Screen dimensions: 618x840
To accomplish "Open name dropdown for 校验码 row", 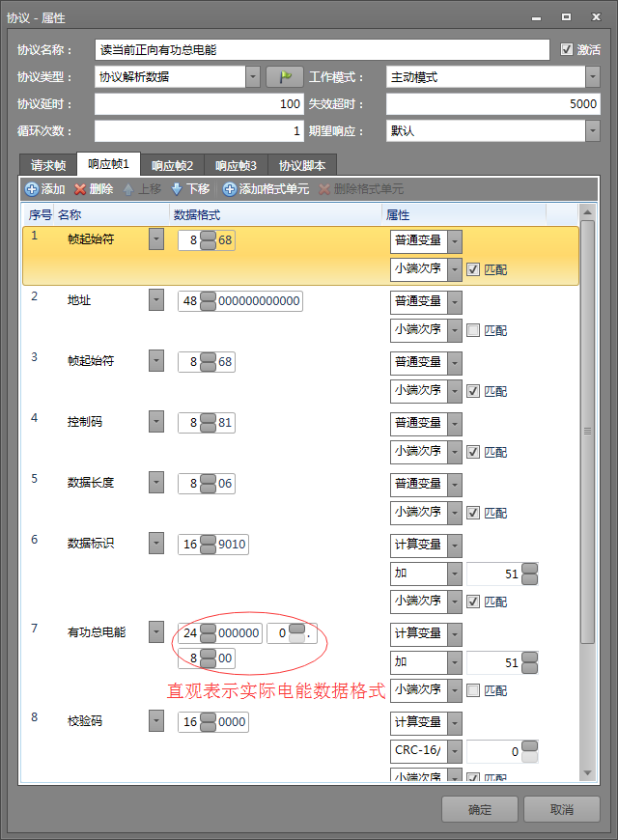I will (156, 721).
